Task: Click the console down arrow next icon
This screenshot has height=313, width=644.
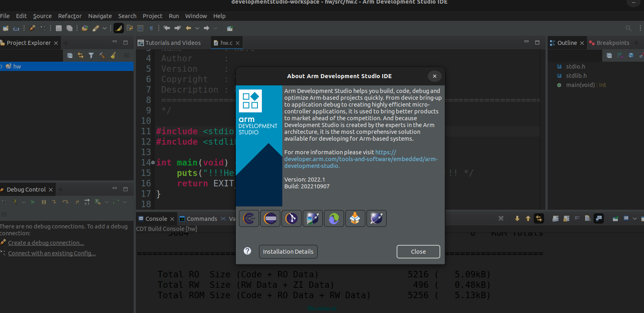Action: pos(517,218)
